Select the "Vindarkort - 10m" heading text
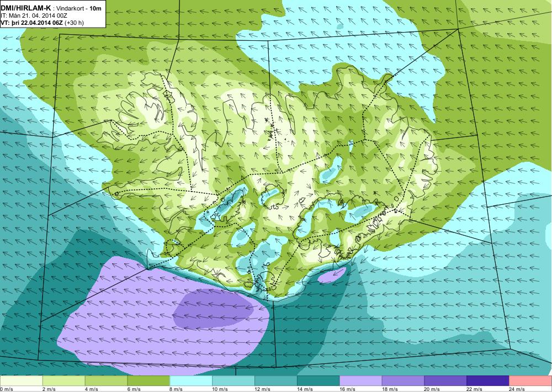Screen dimensions: 552x392 coord(78,8)
